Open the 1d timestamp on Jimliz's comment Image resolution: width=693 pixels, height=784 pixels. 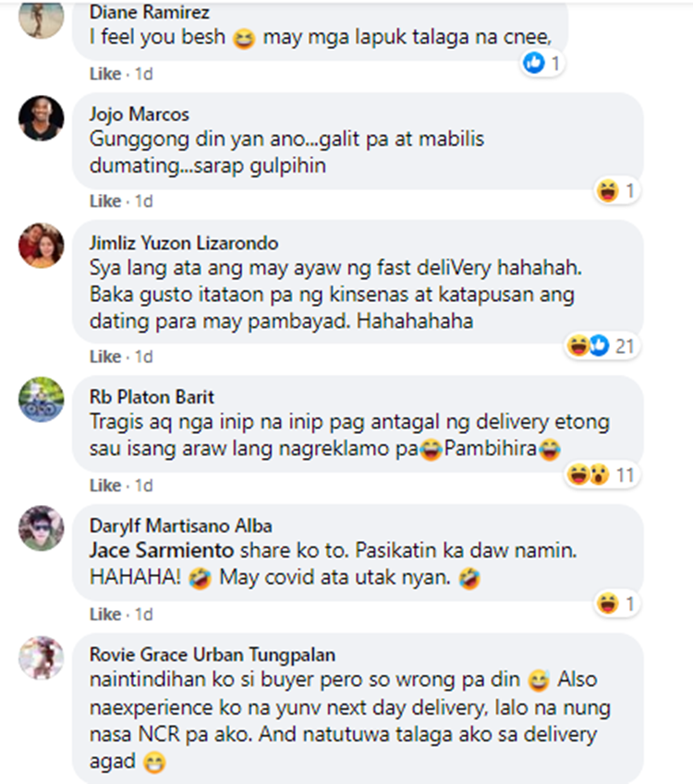[143, 357]
